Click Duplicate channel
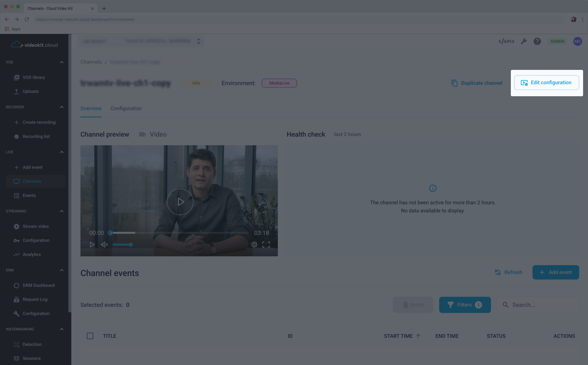588x365 pixels. coord(477,83)
